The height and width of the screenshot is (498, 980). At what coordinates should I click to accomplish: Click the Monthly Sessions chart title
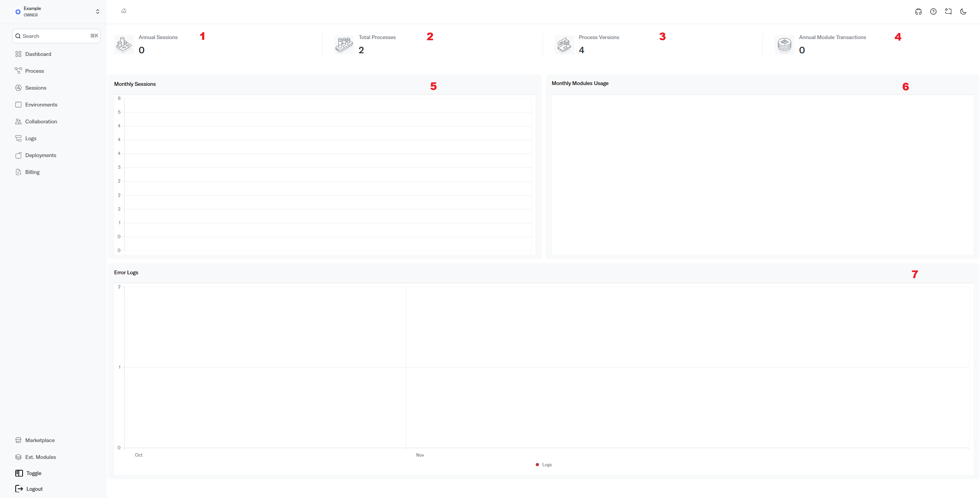click(135, 84)
